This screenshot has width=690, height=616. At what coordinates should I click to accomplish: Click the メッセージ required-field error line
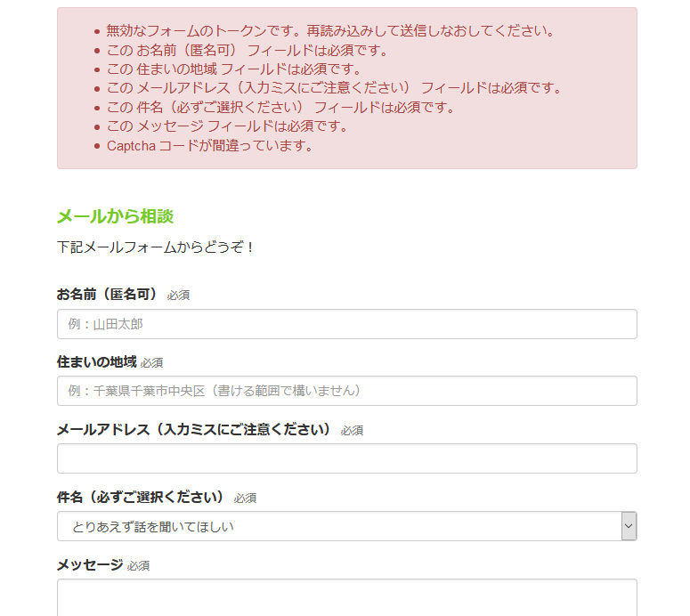(228, 126)
